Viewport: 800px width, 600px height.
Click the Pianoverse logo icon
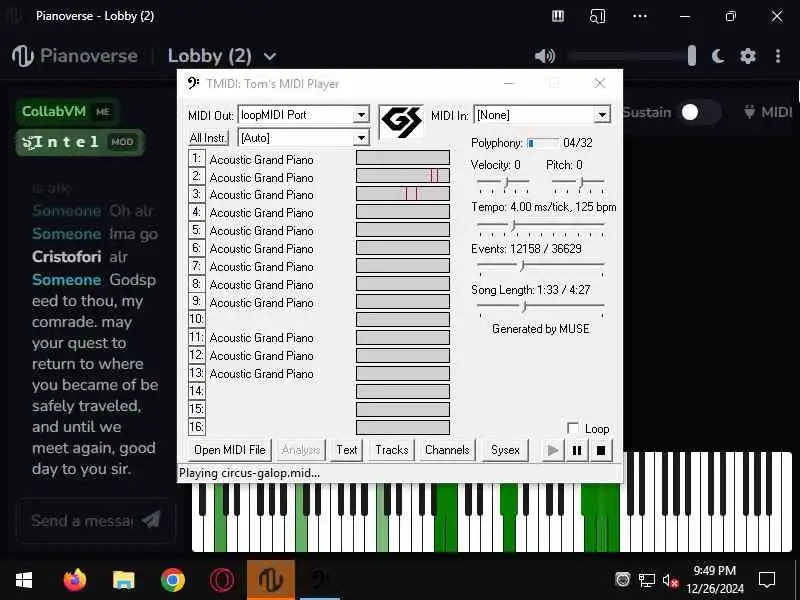click(22, 56)
